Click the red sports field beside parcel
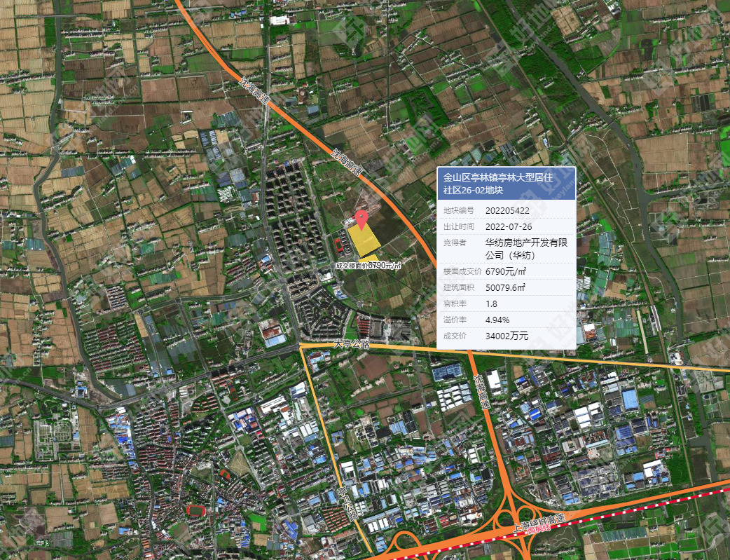Image resolution: width=730 pixels, height=560 pixels. click(339, 245)
